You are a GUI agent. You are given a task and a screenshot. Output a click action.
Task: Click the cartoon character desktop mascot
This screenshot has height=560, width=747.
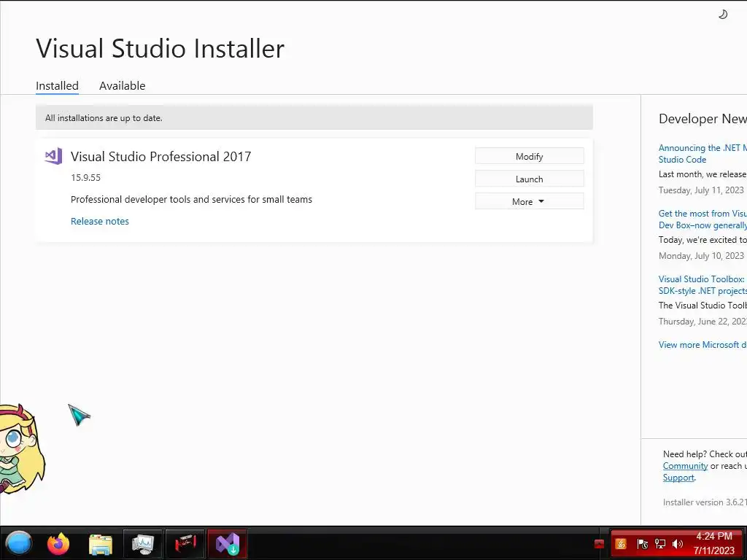[22, 448]
